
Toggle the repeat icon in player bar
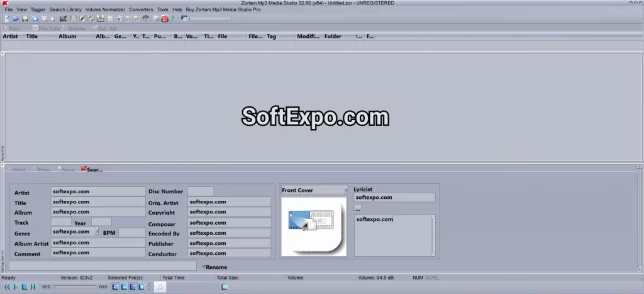point(116,287)
